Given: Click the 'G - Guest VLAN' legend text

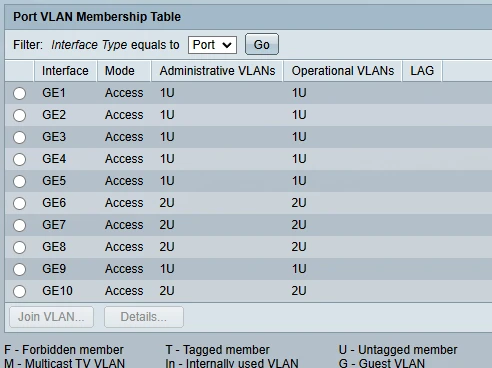Looking at the screenshot, I should tap(382, 363).
